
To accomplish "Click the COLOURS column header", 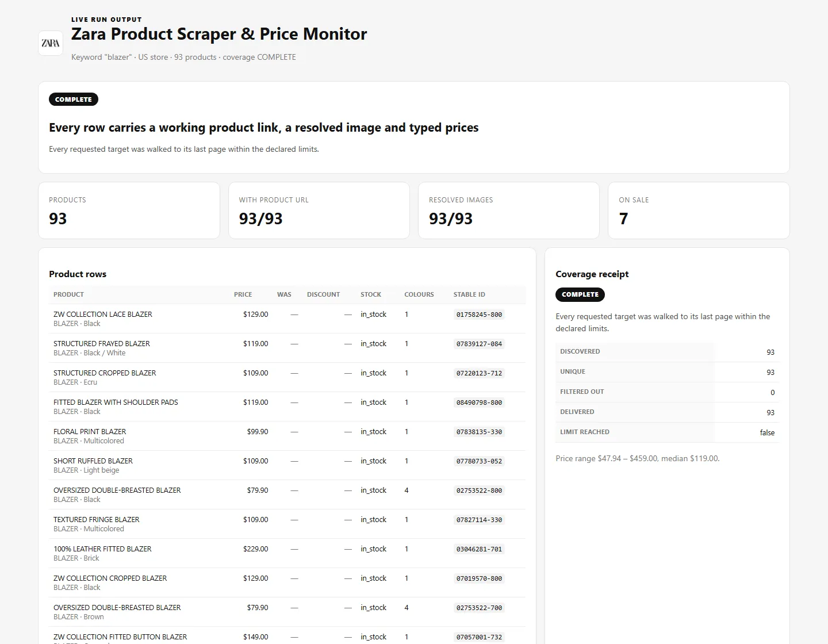I will (419, 294).
